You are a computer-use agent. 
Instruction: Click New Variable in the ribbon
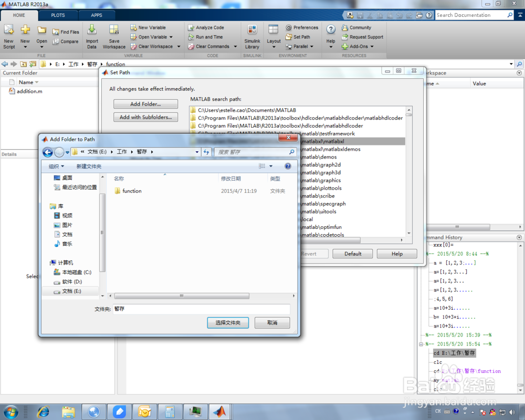[149, 27]
